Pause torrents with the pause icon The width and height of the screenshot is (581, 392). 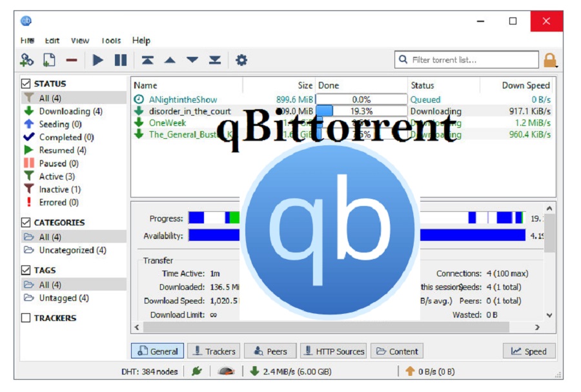(121, 59)
